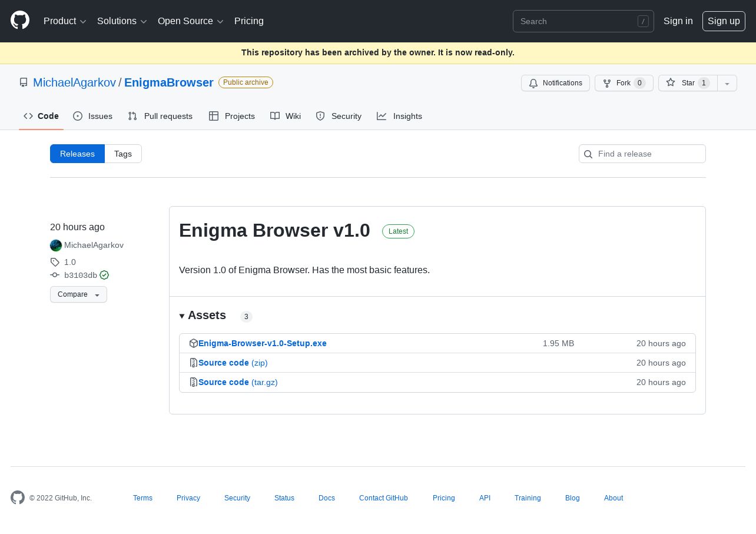Go to Pricing in header
756x534 pixels.
[249, 21]
